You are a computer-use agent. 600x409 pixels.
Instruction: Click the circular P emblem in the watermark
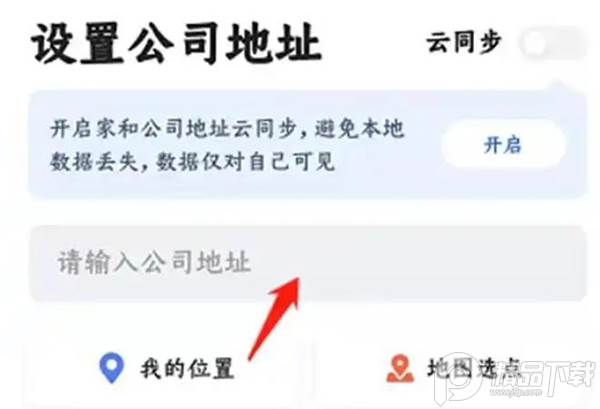pos(459,379)
